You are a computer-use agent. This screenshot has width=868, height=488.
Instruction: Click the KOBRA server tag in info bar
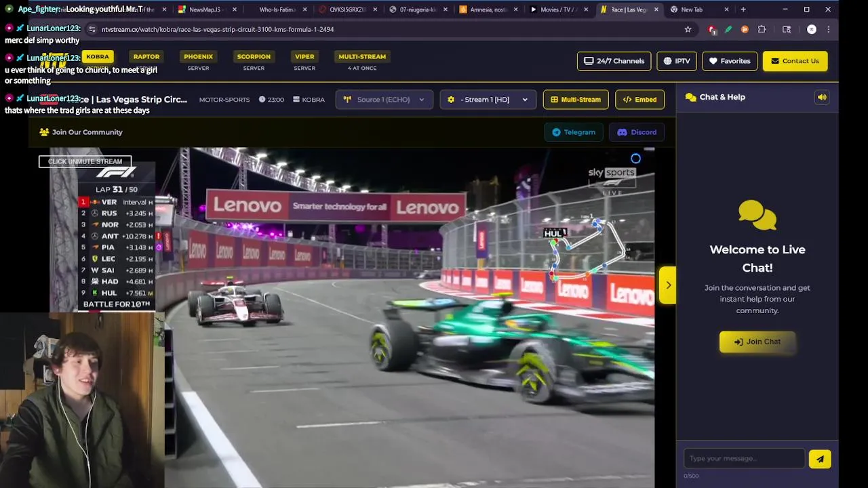tap(309, 100)
